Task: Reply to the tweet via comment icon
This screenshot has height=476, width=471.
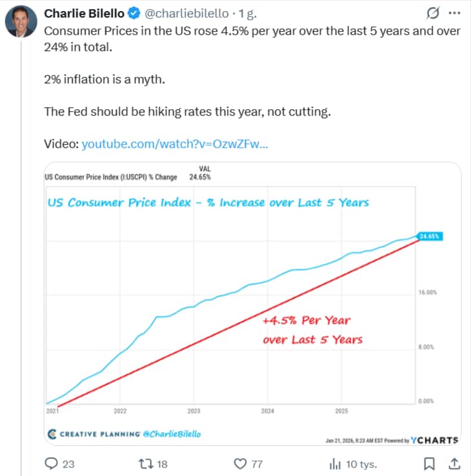Action: click(x=51, y=463)
